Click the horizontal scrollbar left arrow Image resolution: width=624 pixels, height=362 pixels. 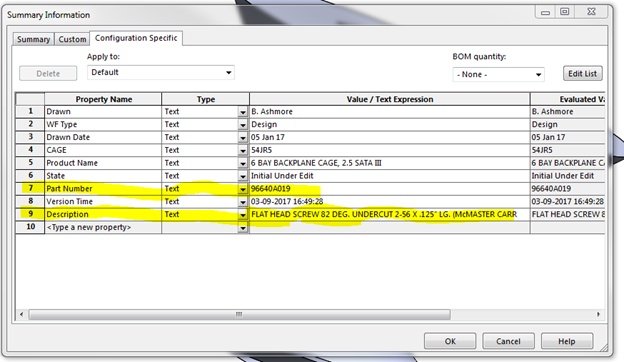[x=21, y=314]
